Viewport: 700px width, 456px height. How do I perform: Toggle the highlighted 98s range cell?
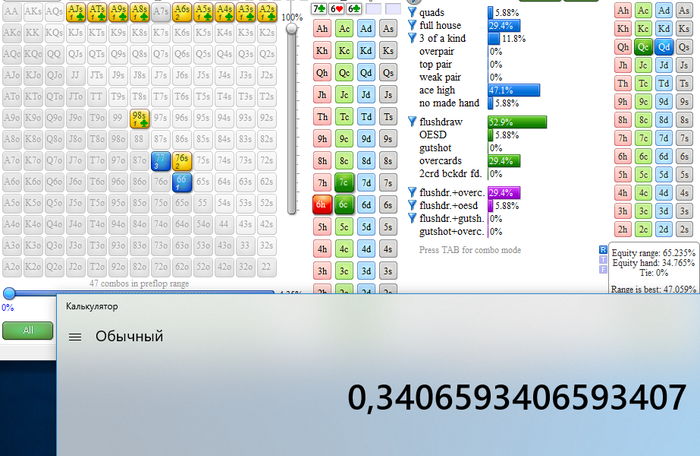139,118
